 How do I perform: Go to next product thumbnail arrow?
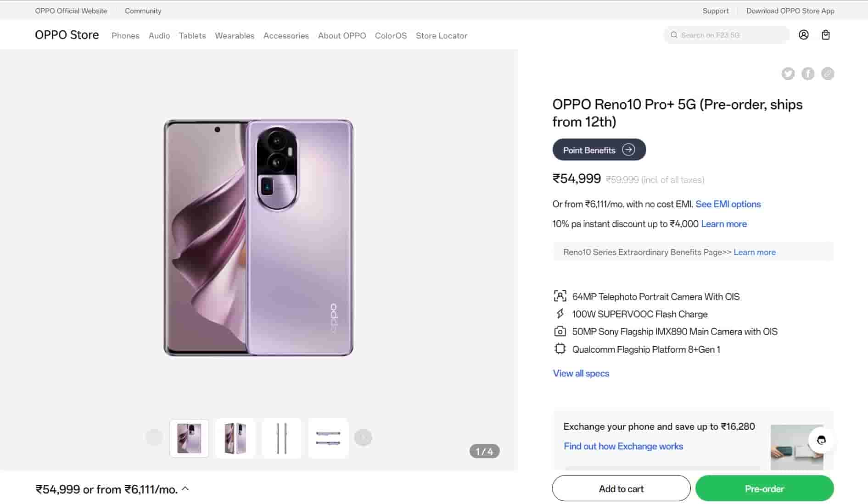pos(363,438)
